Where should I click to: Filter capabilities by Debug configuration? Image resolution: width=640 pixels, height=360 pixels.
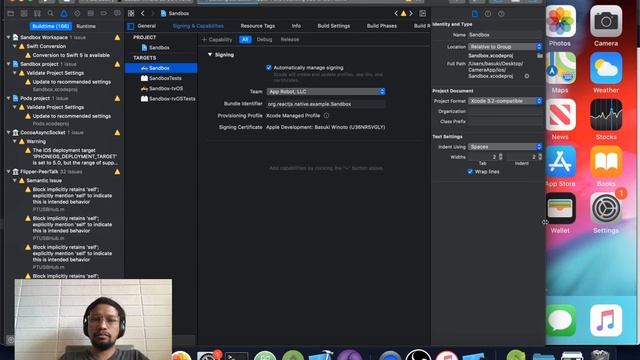[x=264, y=40]
